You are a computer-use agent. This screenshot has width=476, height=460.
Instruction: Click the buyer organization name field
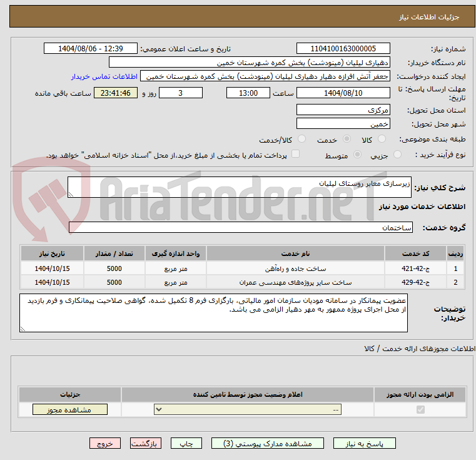point(249,63)
